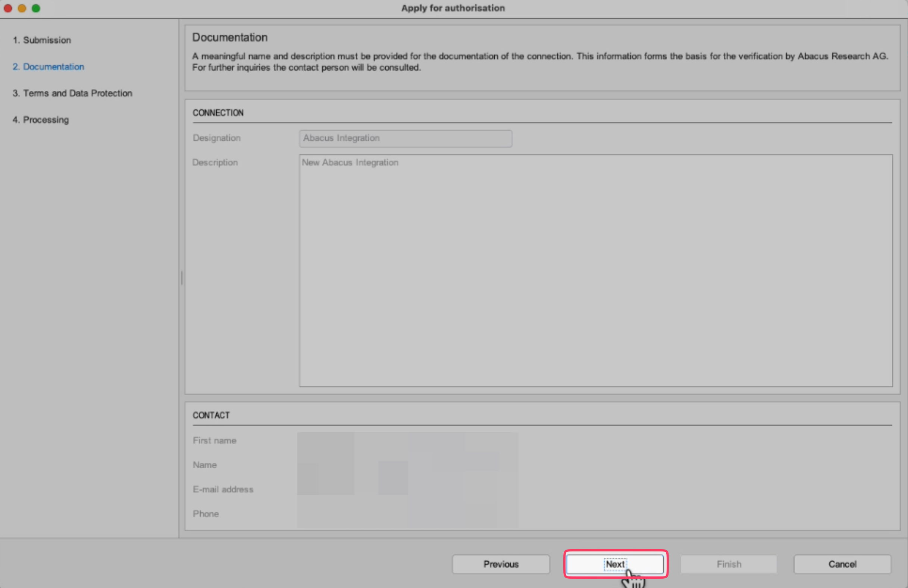908x588 pixels.
Task: Select step 1. Submission in sidebar
Action: pyautogui.click(x=41, y=40)
